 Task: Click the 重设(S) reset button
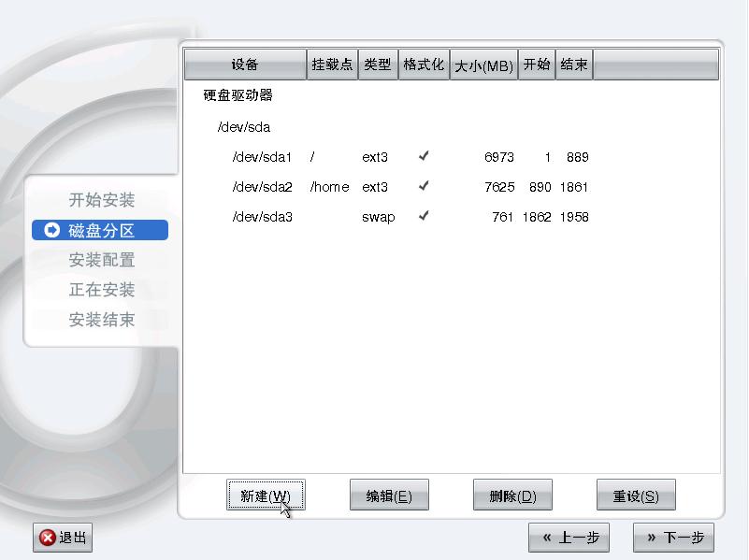636,495
